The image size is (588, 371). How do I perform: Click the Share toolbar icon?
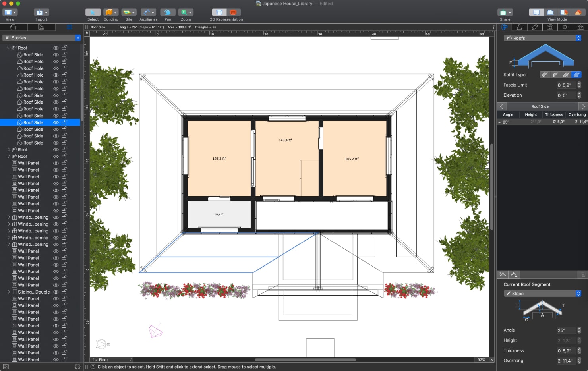(x=505, y=12)
